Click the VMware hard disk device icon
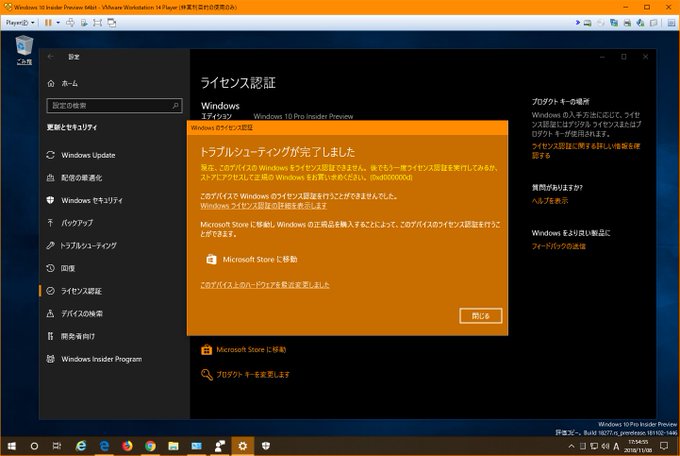The image size is (680, 456). 587,23
